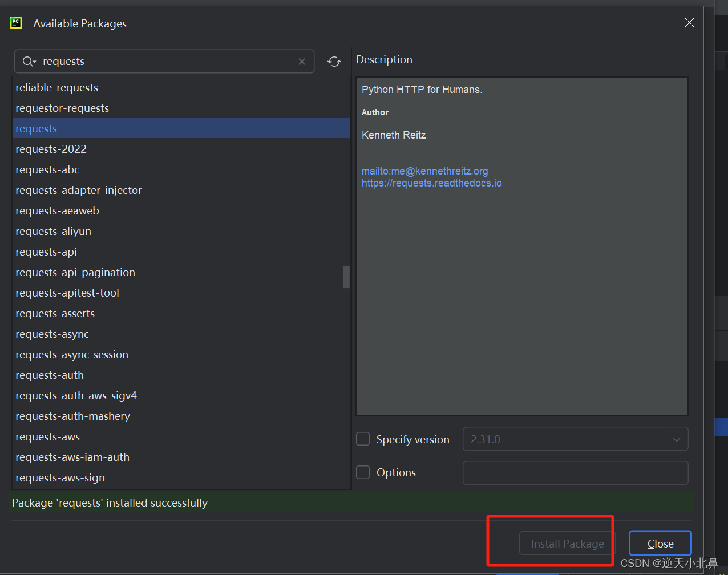Click the PyCharm logo in the title bar
The height and width of the screenshot is (575, 728).
point(15,23)
